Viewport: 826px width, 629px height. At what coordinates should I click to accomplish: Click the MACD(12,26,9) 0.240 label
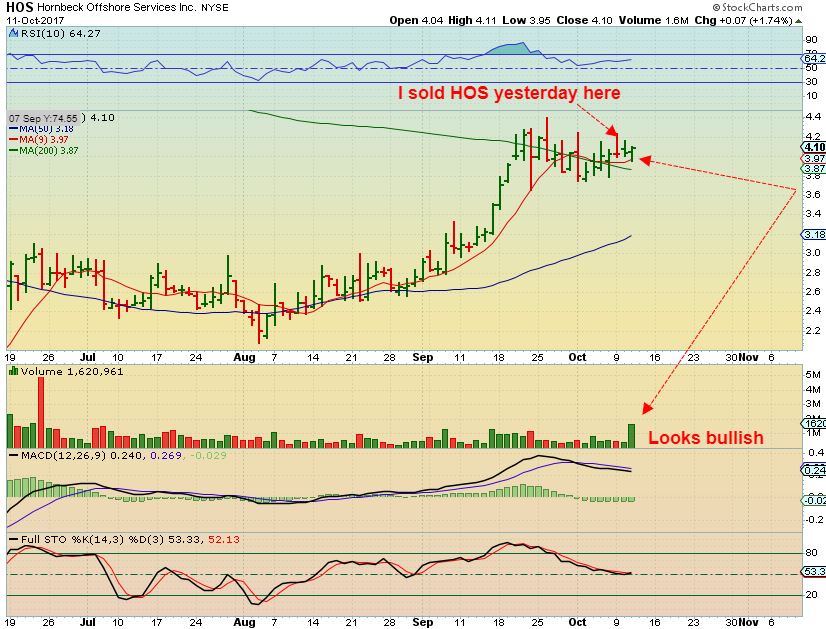(82, 455)
